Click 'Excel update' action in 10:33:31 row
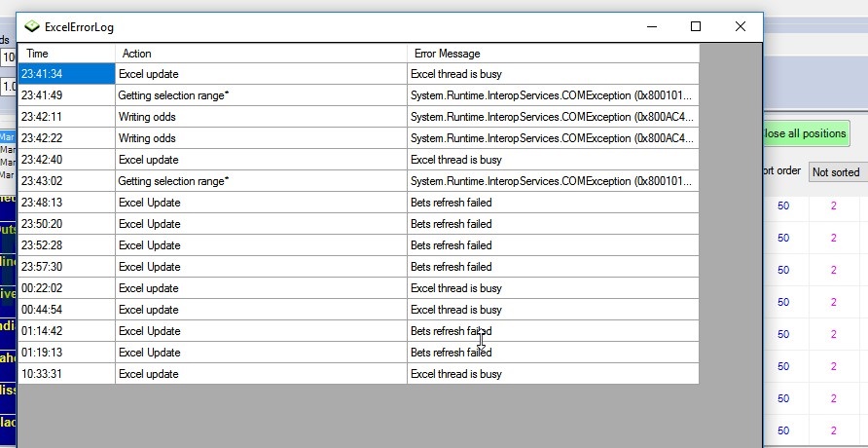This screenshot has width=868, height=448. click(148, 374)
